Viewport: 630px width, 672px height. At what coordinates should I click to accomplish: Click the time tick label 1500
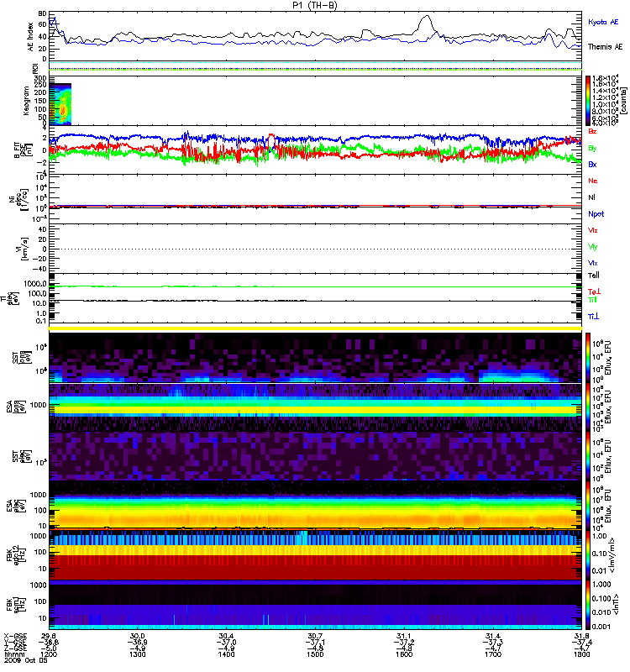[x=315, y=654]
